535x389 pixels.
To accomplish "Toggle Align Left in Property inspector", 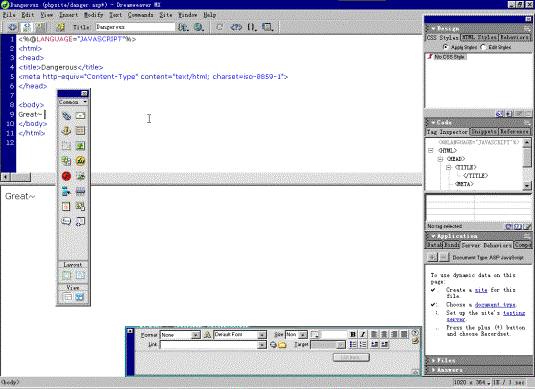I will point(374,334).
